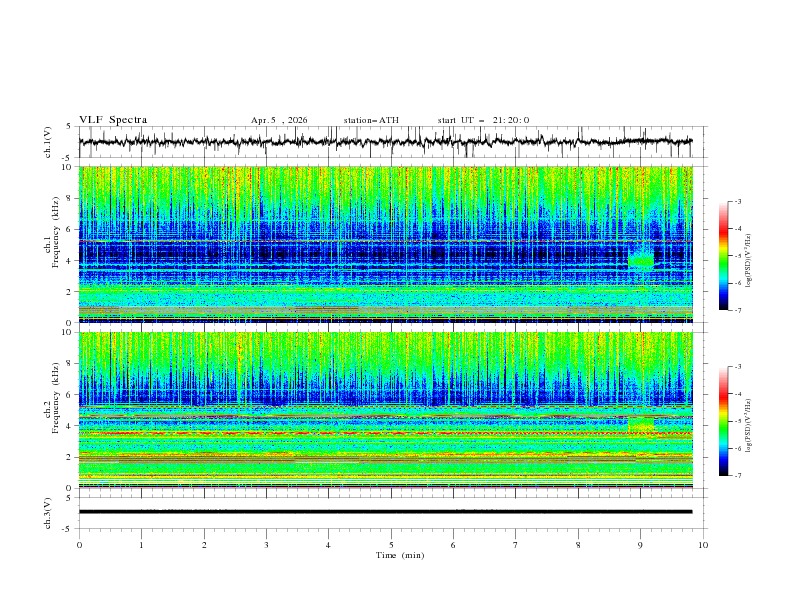Click the "station=ATH" header label
The width and height of the screenshot is (792, 612).
(371, 120)
